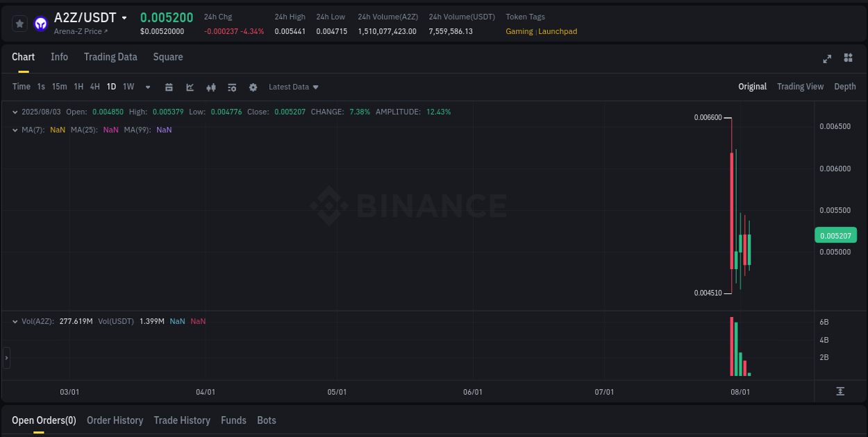Toggle the favorite star for A2Z/USDT
This screenshot has width=868, height=437.
(19, 23)
